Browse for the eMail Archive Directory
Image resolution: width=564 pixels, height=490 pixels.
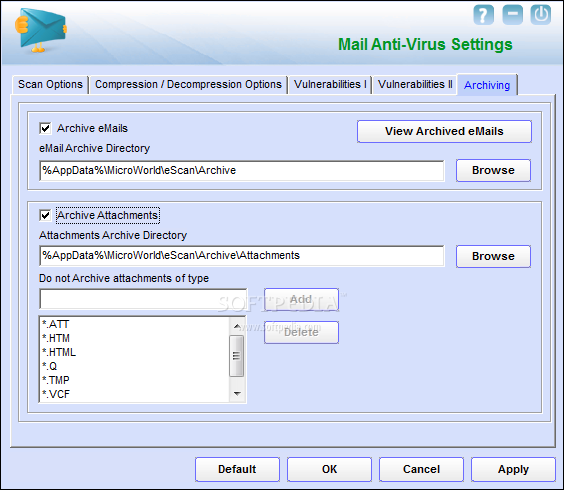pos(493,170)
